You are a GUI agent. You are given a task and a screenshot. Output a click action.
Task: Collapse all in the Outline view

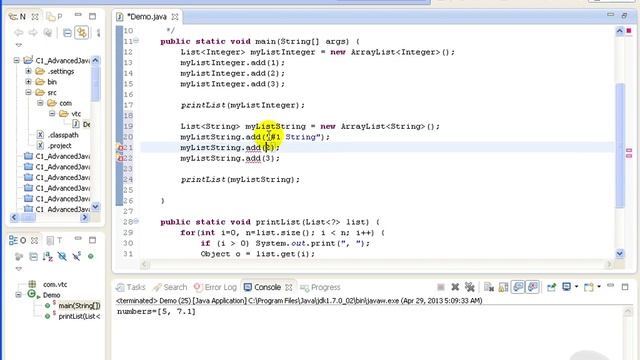click(33, 256)
